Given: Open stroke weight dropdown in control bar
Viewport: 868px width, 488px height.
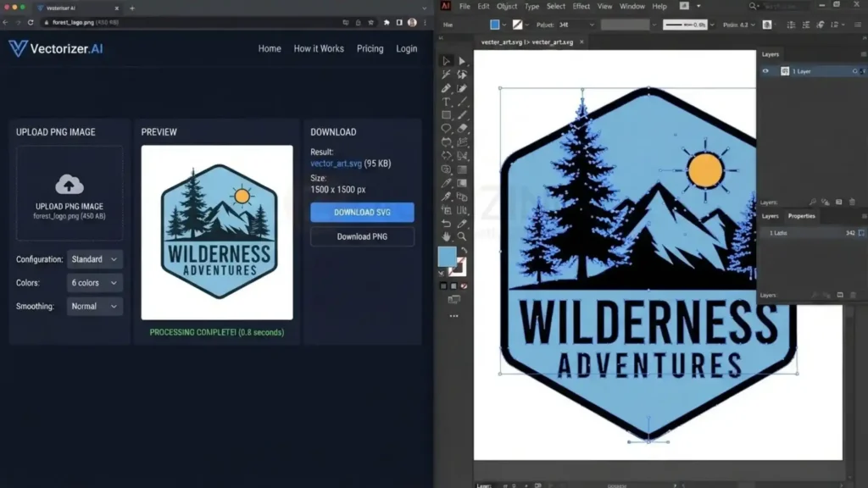Looking at the screenshot, I should (592, 25).
